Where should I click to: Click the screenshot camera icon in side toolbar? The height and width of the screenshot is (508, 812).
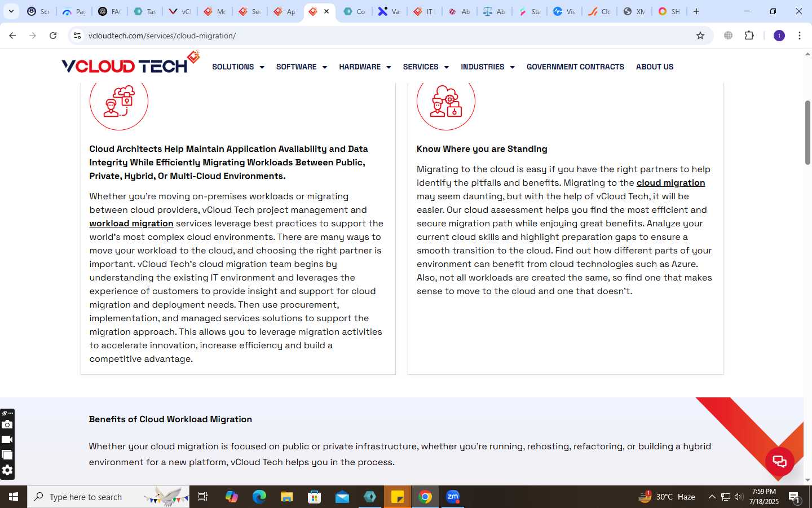(7, 424)
